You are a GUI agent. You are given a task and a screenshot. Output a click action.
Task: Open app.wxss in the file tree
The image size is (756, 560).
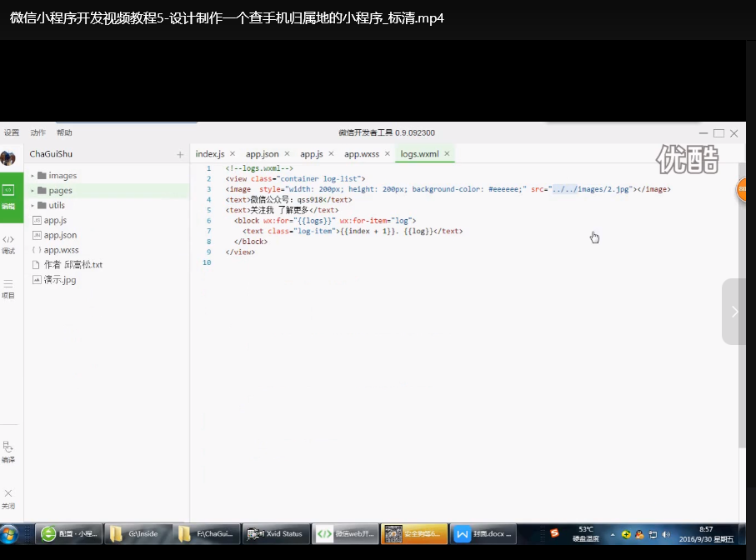pyautogui.click(x=61, y=250)
